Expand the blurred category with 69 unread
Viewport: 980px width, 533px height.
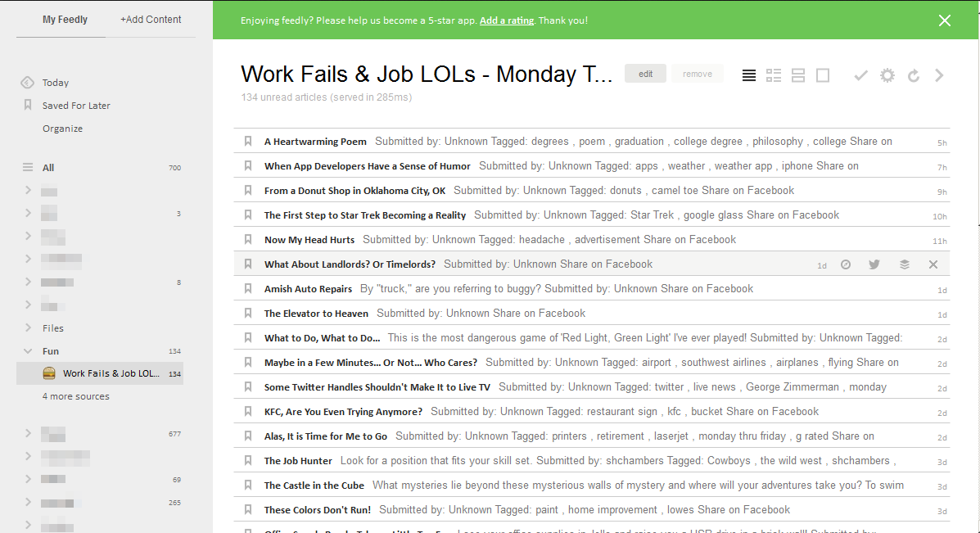[28, 479]
